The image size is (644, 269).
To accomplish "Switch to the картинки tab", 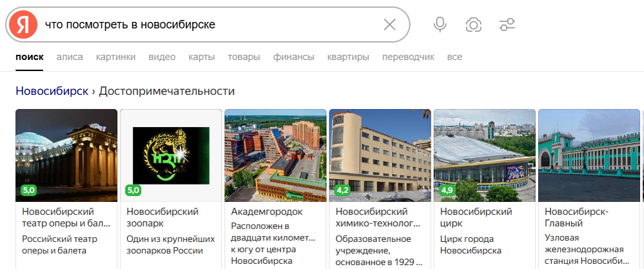I will (116, 57).
